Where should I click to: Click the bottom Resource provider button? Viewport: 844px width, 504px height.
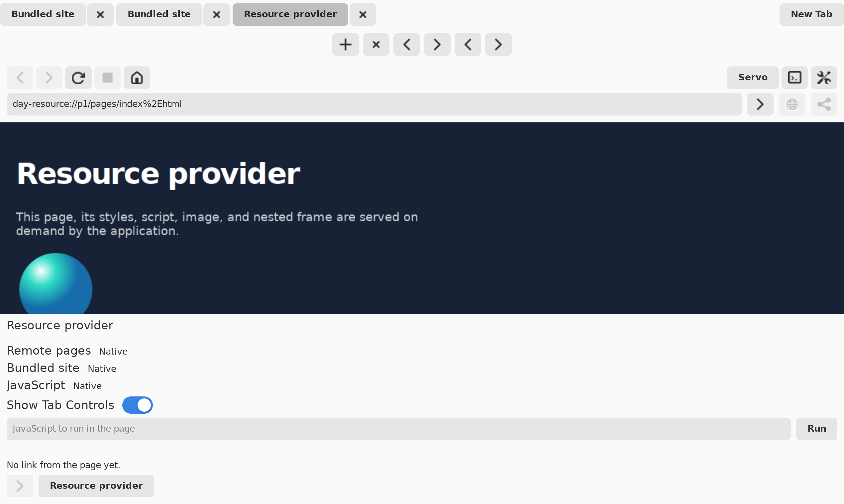click(x=96, y=486)
